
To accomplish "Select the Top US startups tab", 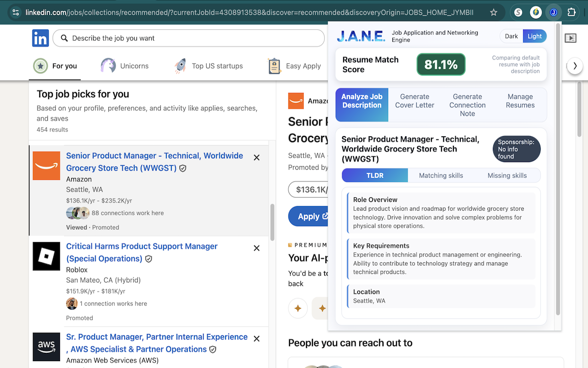I will 209,66.
